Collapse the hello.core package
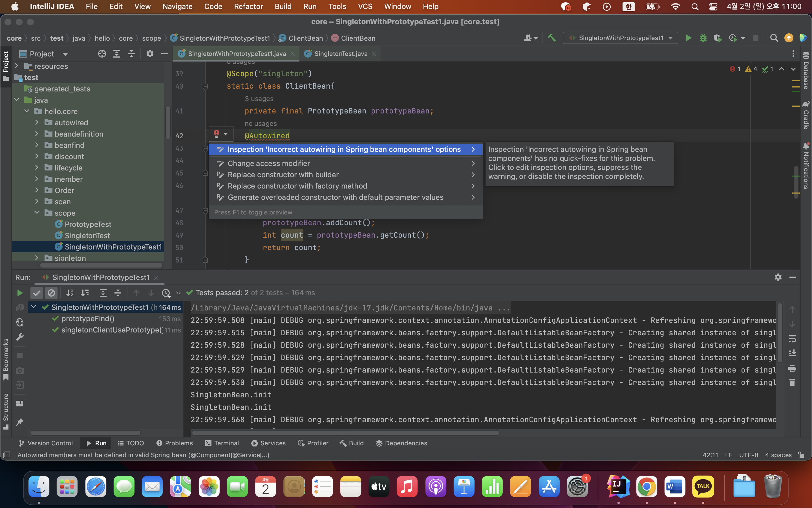The height and width of the screenshot is (508, 812). (27, 111)
